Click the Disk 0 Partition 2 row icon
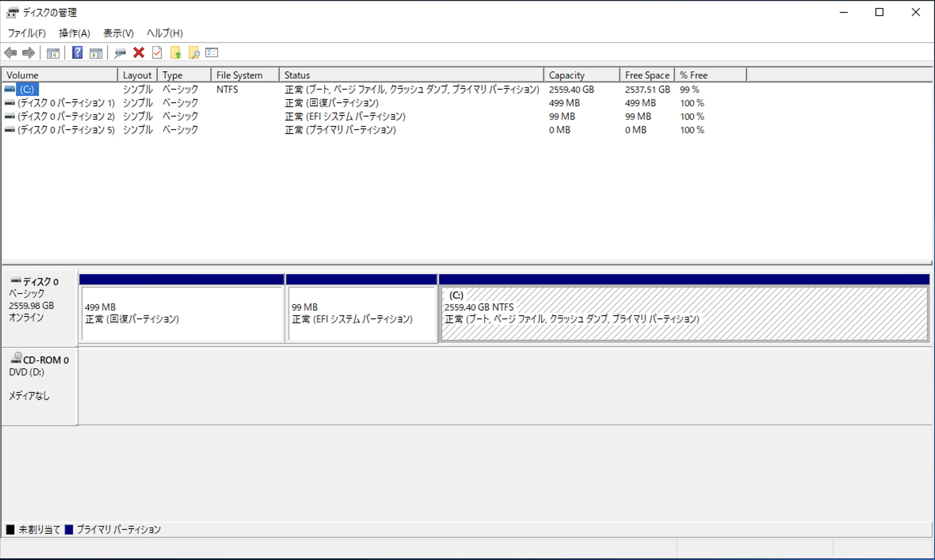The height and width of the screenshot is (560, 935). click(10, 116)
